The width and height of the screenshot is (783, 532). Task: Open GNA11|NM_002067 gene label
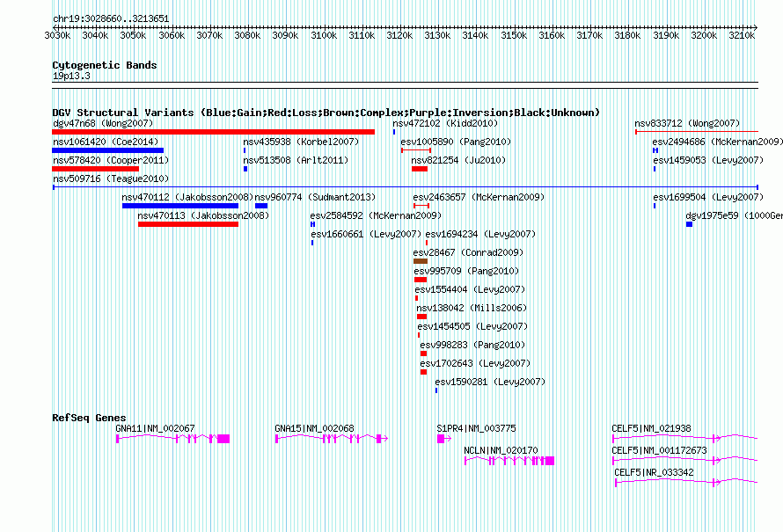tap(156, 428)
